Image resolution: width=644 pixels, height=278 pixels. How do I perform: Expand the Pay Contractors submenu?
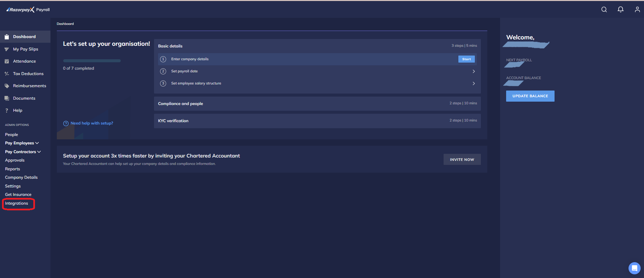click(x=23, y=152)
